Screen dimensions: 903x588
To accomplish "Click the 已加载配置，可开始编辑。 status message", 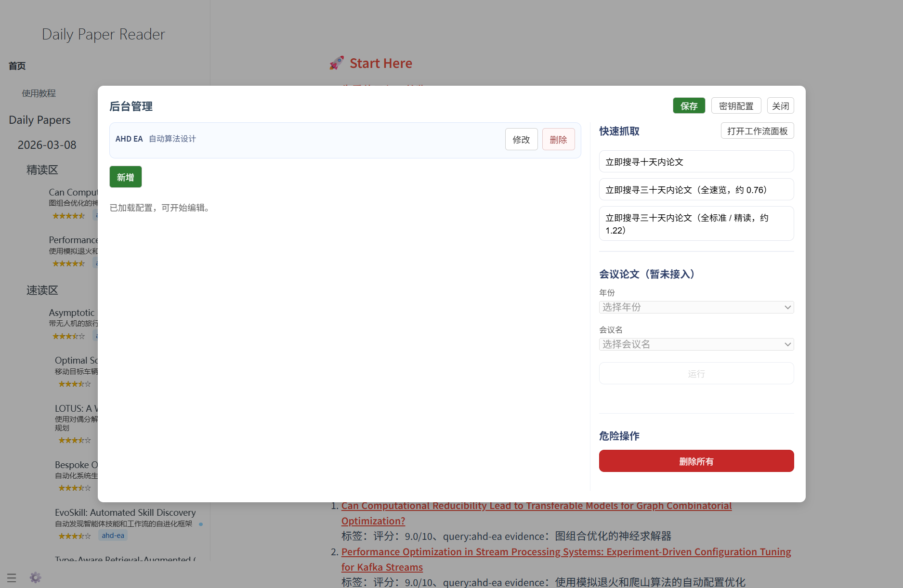I will pyautogui.click(x=161, y=208).
